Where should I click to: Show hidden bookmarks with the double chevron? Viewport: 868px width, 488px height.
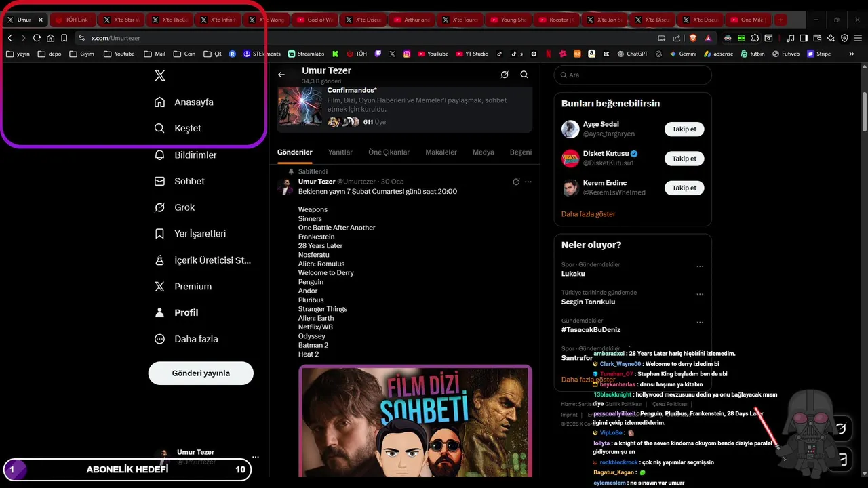coord(852,54)
